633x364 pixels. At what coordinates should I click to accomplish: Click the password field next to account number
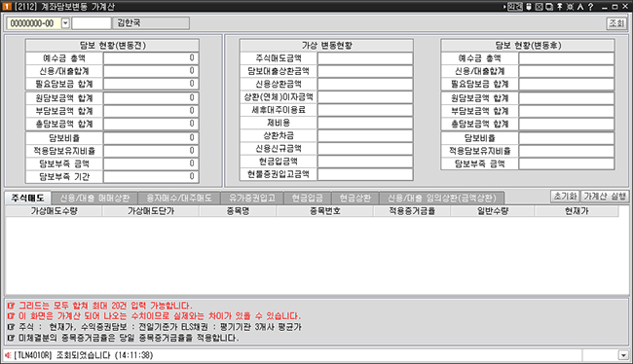click(92, 23)
